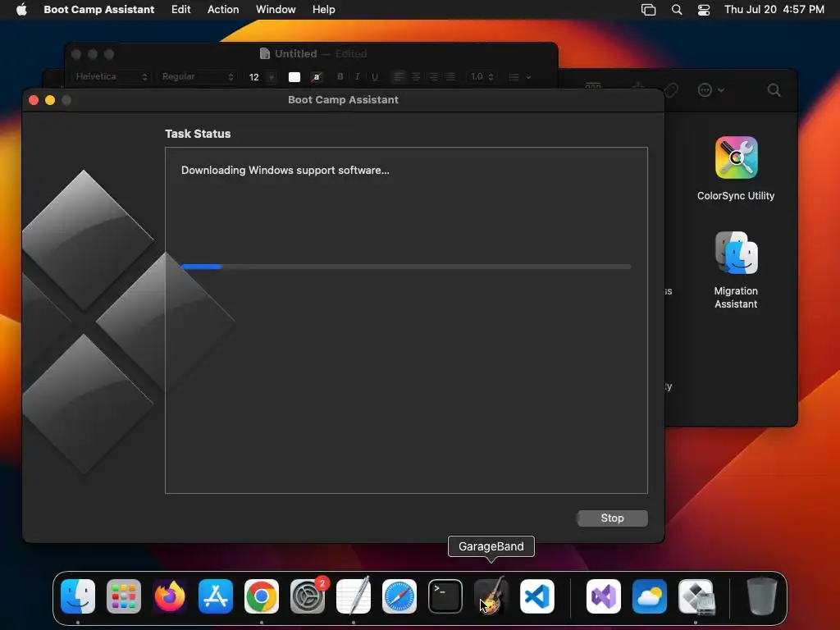Toggle underline formatting in TextEdit
The height and width of the screenshot is (630, 840).
tap(374, 76)
